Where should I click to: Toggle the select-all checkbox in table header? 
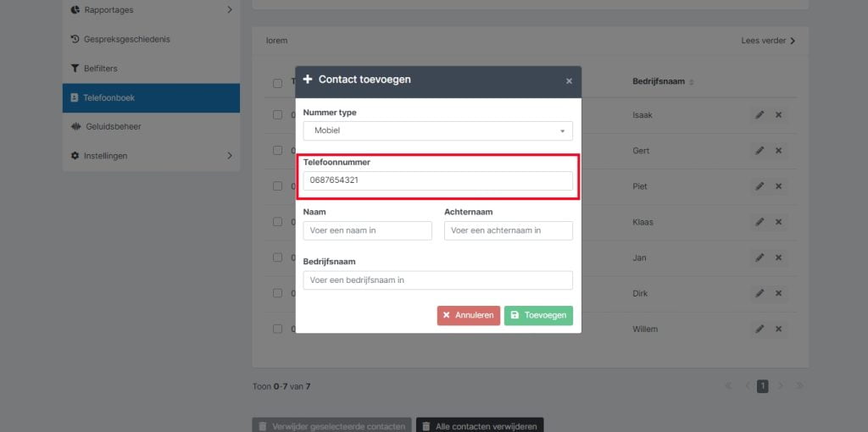click(277, 84)
